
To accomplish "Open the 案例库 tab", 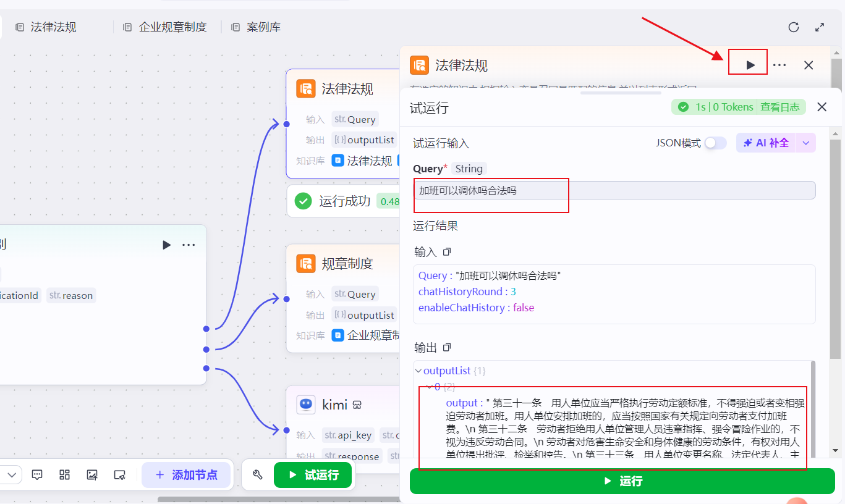I will [x=256, y=27].
